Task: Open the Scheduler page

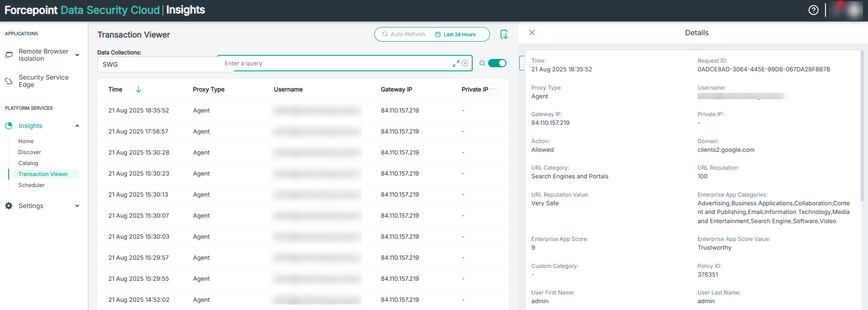Action: click(x=32, y=185)
